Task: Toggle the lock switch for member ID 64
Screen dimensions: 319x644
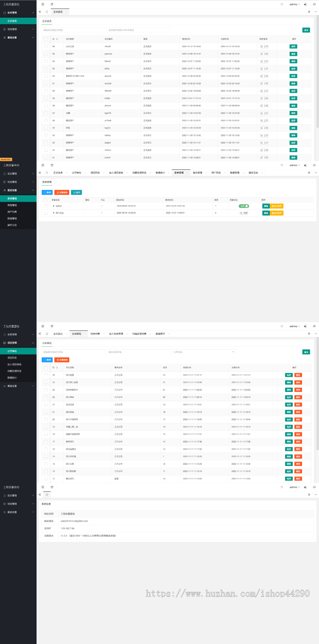Action: coord(264,61)
